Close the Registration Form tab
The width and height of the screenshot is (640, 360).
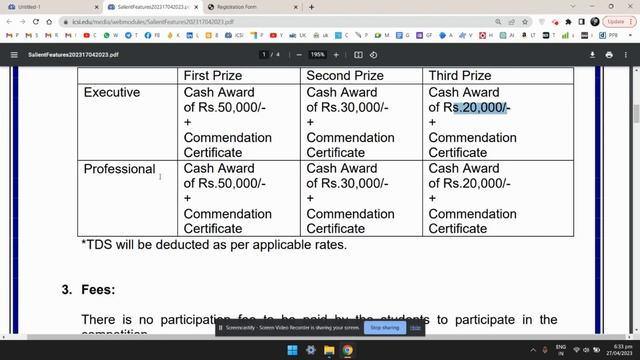296,7
